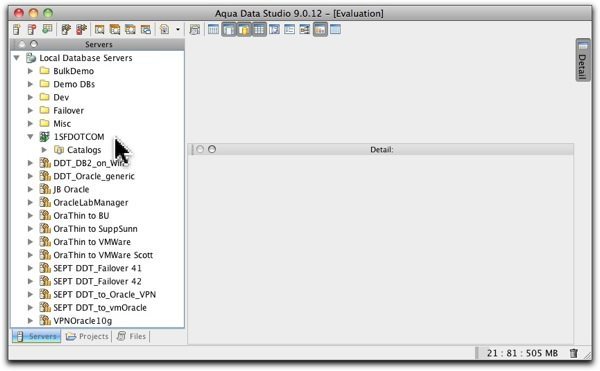The width and height of the screenshot is (600, 371).
Task: Select SEPT DDT_Failover 42 server
Action: coord(97,281)
